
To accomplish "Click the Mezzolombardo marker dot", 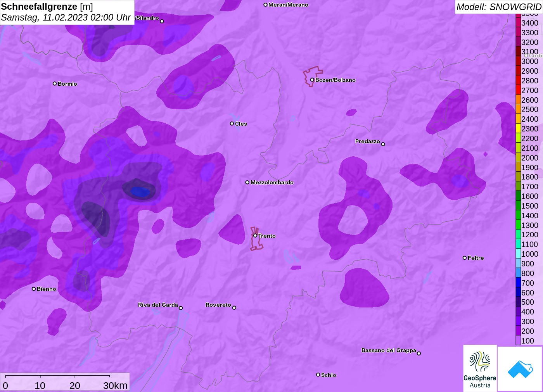I will point(247,182).
